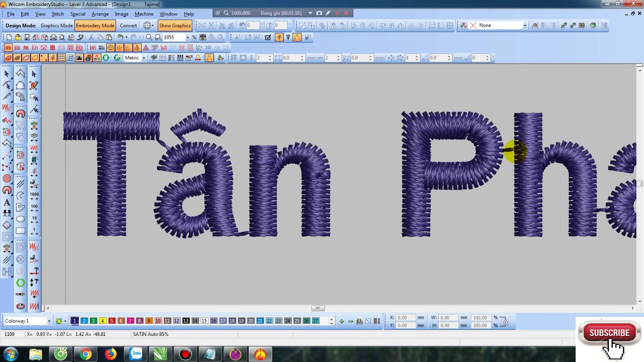This screenshot has height=362, width=644.
Task: Open the Metric units dropdown
Action: [x=143, y=58]
